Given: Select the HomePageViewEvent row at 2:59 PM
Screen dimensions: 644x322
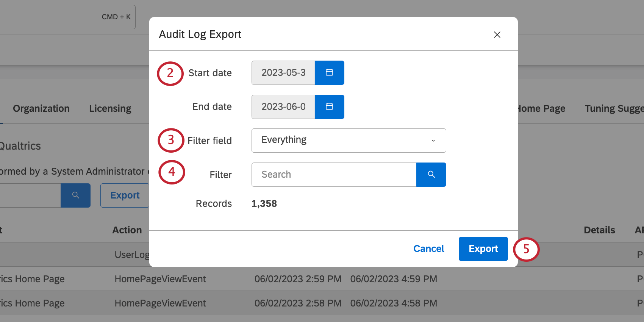Looking at the screenshot, I should pos(160,279).
